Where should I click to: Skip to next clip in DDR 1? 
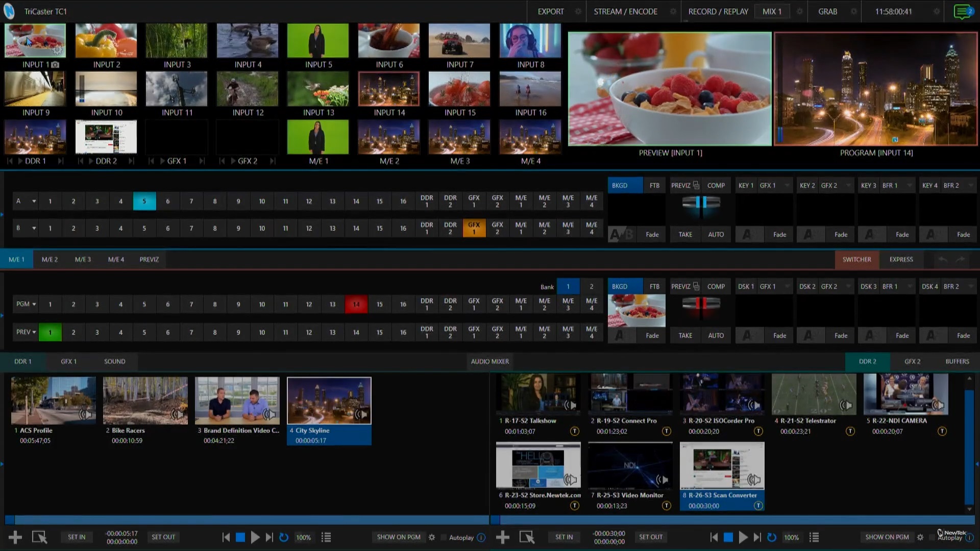tap(269, 537)
